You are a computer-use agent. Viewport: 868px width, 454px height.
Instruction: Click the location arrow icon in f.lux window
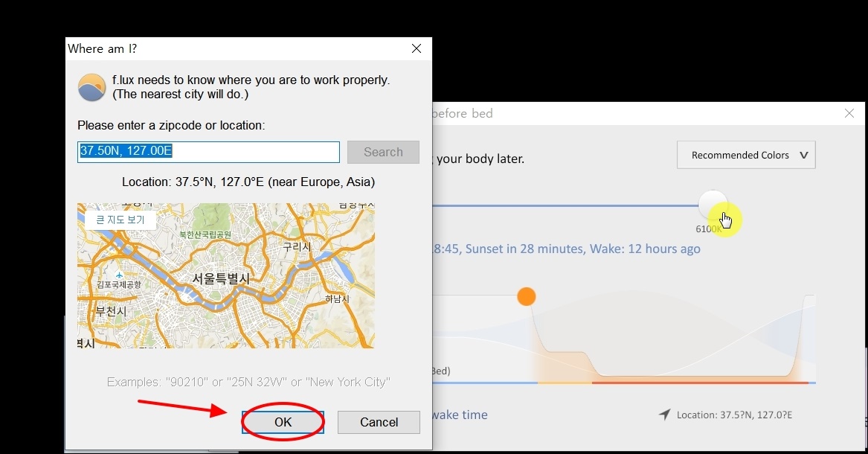coord(664,415)
